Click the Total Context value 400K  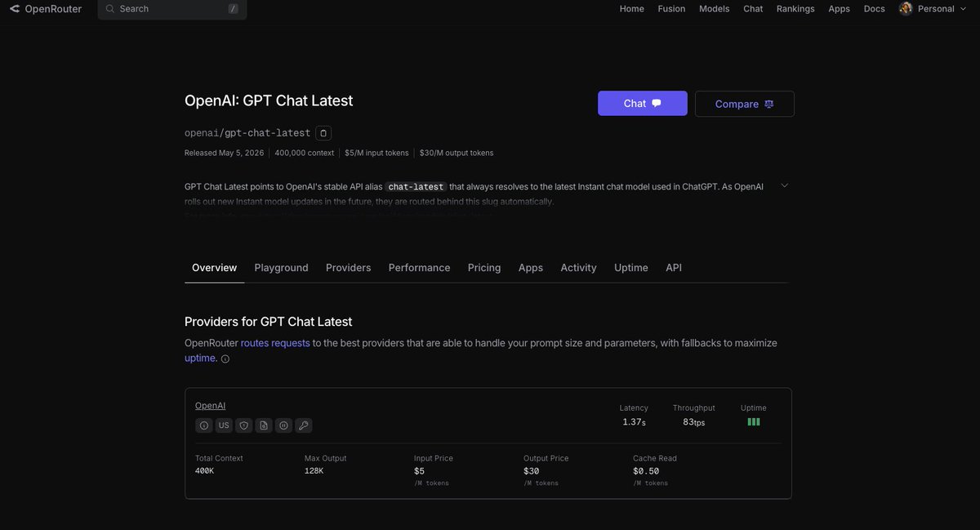point(205,471)
